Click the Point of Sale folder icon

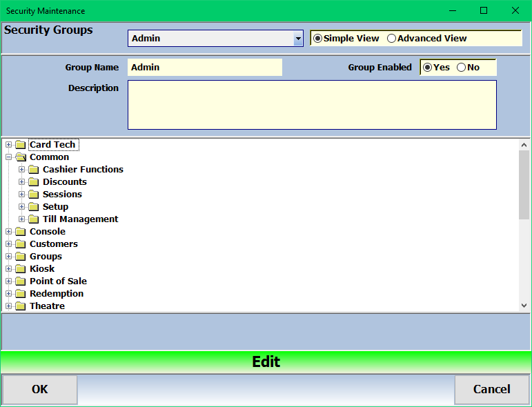coord(20,281)
